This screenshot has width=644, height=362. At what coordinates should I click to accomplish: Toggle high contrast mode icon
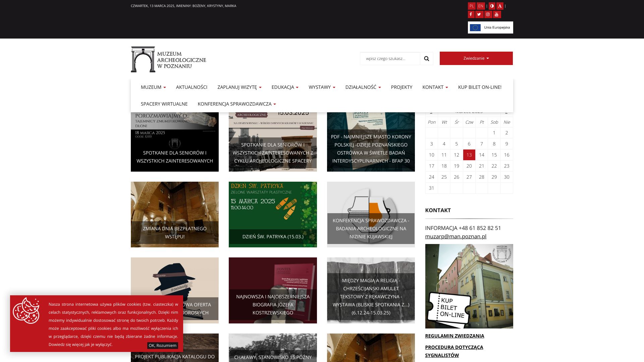pos(492,6)
